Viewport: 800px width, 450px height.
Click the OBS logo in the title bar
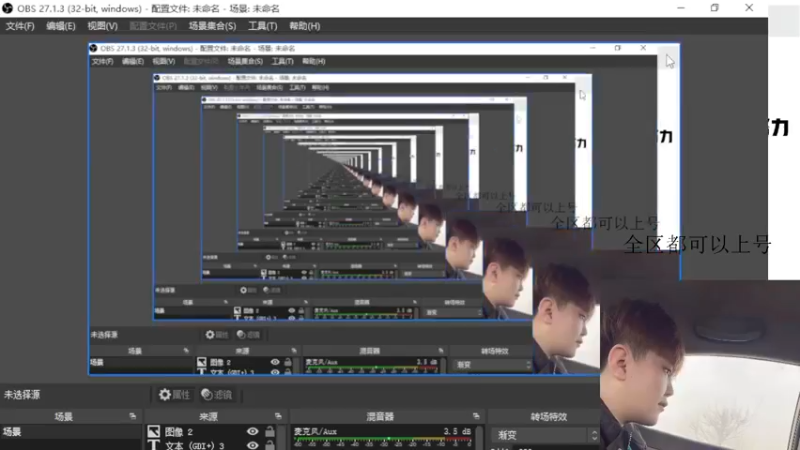(7, 8)
